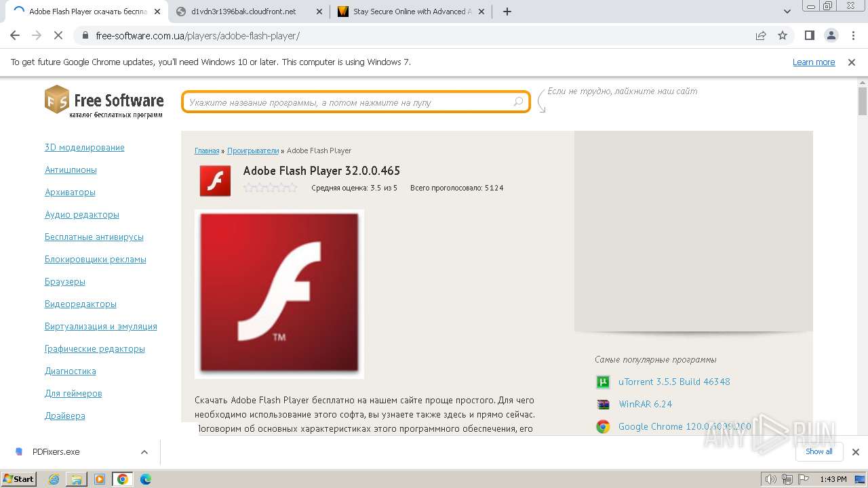Open the tab search chevron
Viewport: 868px width, 488px height.
(x=787, y=12)
